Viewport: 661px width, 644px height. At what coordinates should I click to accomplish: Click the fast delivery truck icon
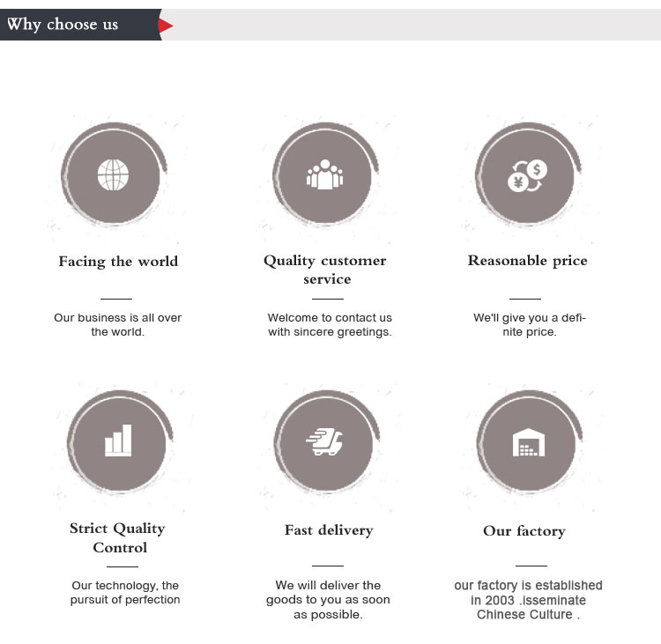pyautogui.click(x=324, y=440)
